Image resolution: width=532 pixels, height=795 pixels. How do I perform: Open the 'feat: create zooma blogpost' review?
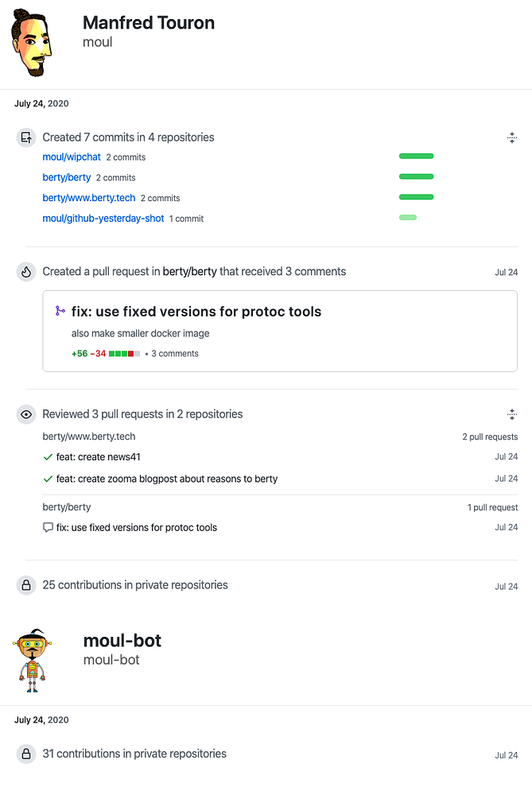tap(167, 479)
